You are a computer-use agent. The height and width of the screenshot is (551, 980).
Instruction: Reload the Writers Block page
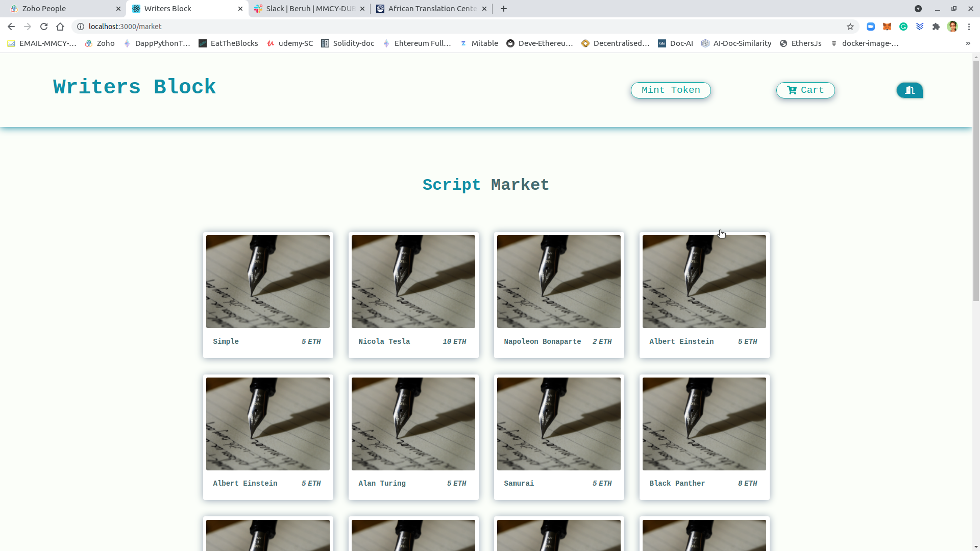tap(44, 27)
